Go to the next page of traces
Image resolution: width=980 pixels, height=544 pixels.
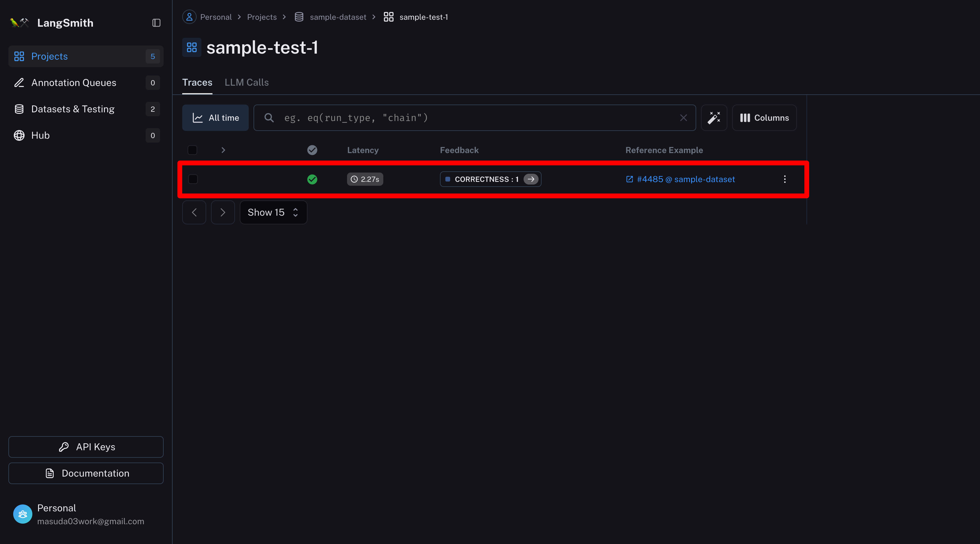[223, 212]
